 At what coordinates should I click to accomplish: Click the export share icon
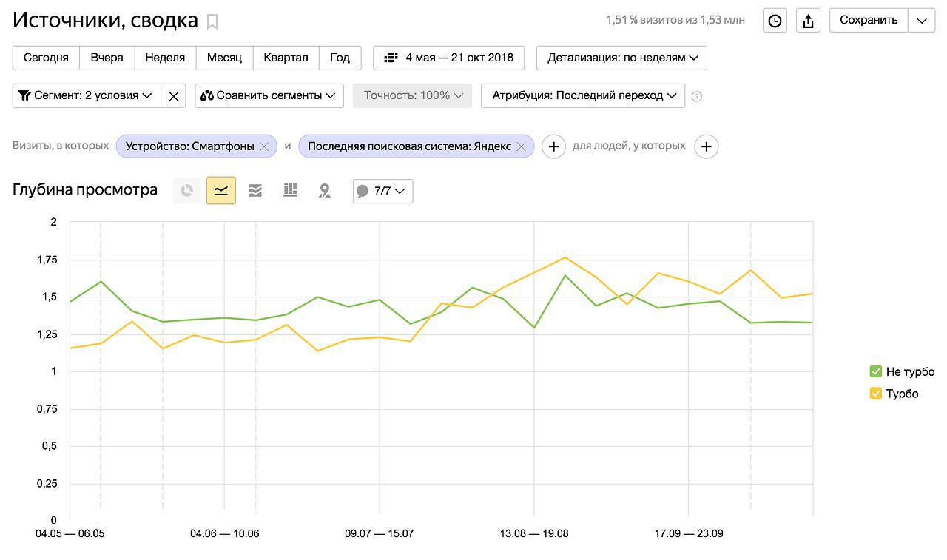[808, 21]
